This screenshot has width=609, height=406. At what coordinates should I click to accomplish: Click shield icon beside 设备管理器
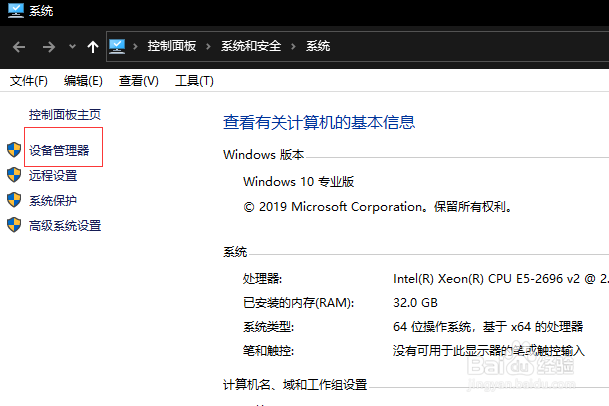14,150
